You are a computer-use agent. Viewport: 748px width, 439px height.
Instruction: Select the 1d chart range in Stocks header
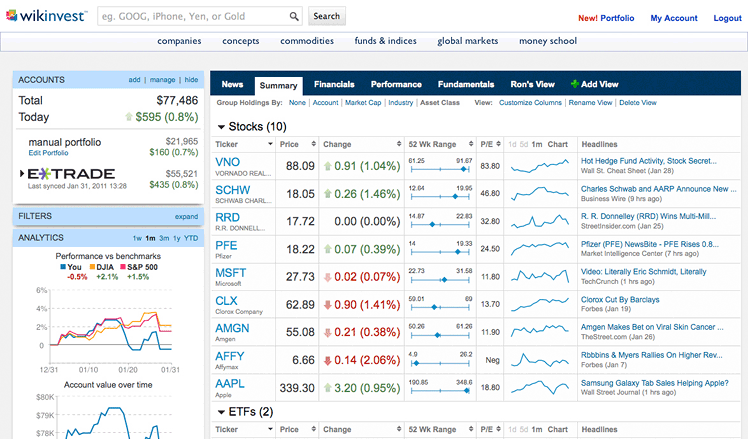(x=512, y=144)
